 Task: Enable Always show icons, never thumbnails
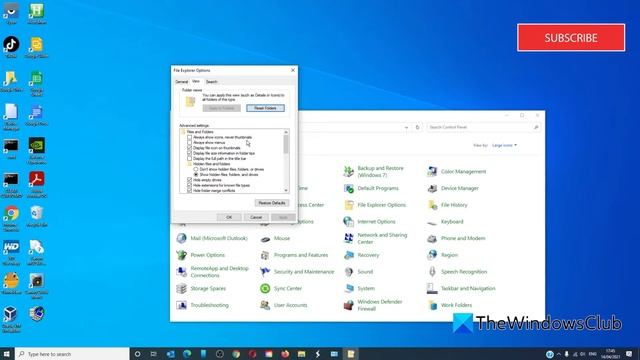coord(189,138)
